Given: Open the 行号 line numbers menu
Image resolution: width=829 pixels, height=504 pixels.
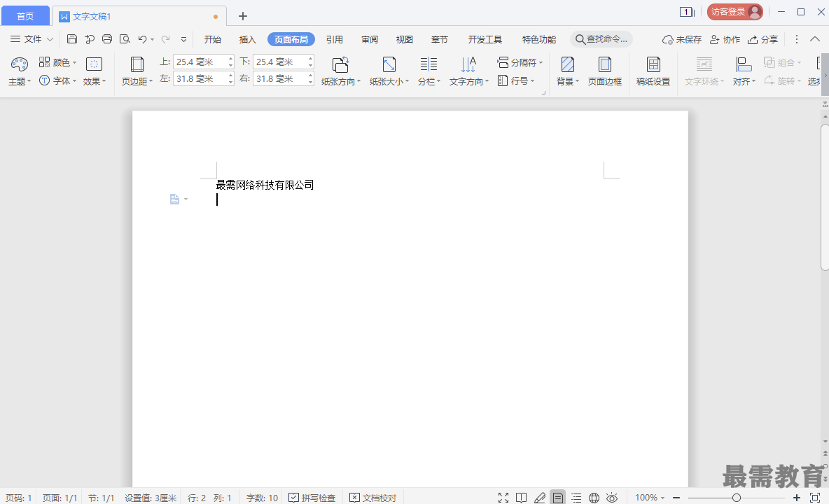Looking at the screenshot, I should tap(516, 80).
